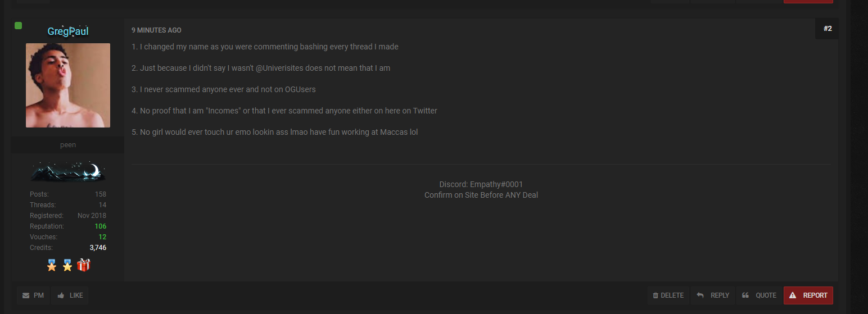Click the credits value 3,746

98,248
